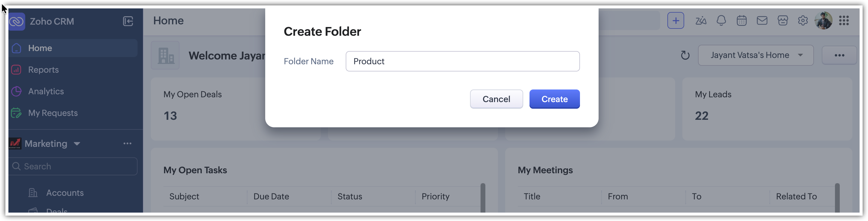Click the blue plus quick-create icon
Screen dimensions: 868x221
pyautogui.click(x=675, y=21)
